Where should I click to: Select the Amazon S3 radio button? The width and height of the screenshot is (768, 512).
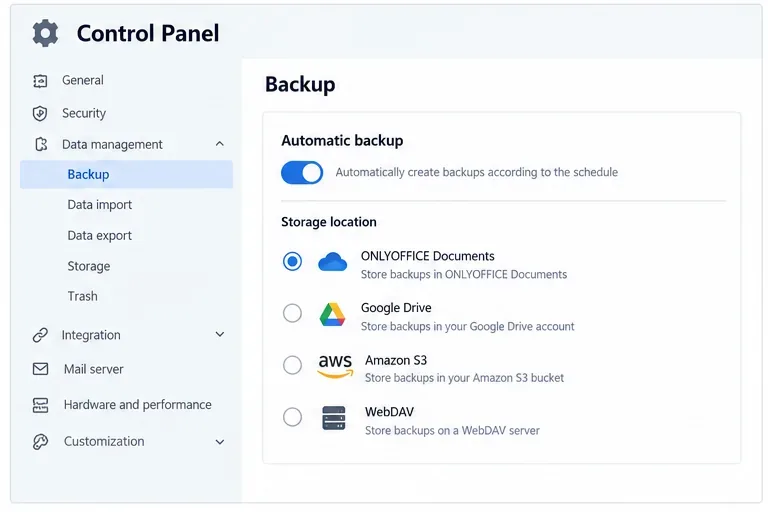(x=292, y=365)
